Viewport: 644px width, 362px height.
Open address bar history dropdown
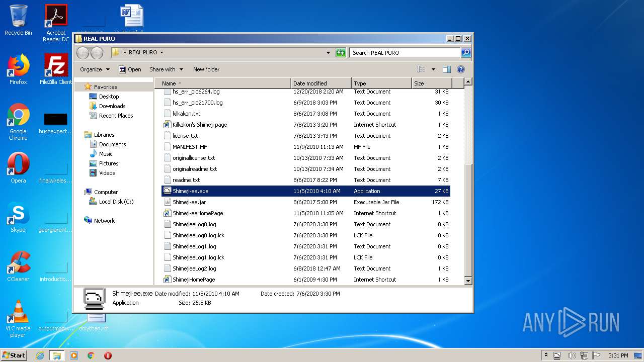pyautogui.click(x=328, y=52)
